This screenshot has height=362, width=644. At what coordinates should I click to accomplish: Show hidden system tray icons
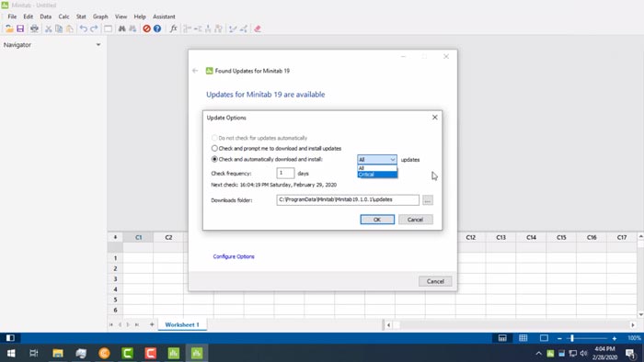[539, 354]
